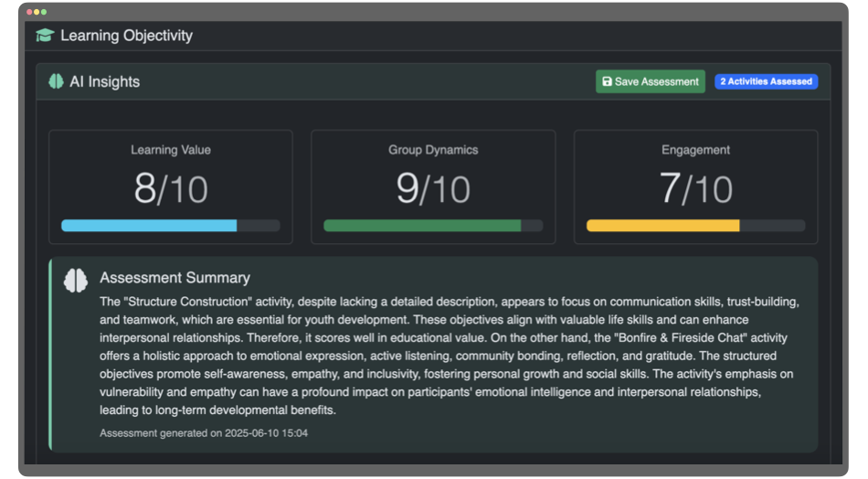Click the assessment summary paragraph text
Image resolution: width=868 pixels, height=479 pixels.
tap(450, 356)
